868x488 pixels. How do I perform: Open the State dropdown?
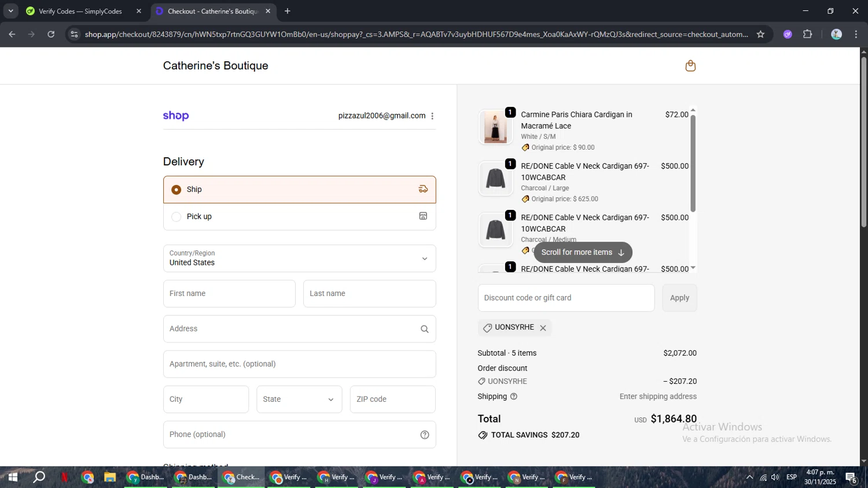pyautogui.click(x=299, y=400)
